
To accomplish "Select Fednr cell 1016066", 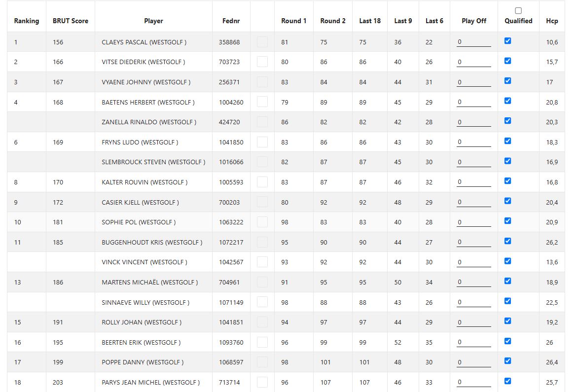I will [x=231, y=162].
